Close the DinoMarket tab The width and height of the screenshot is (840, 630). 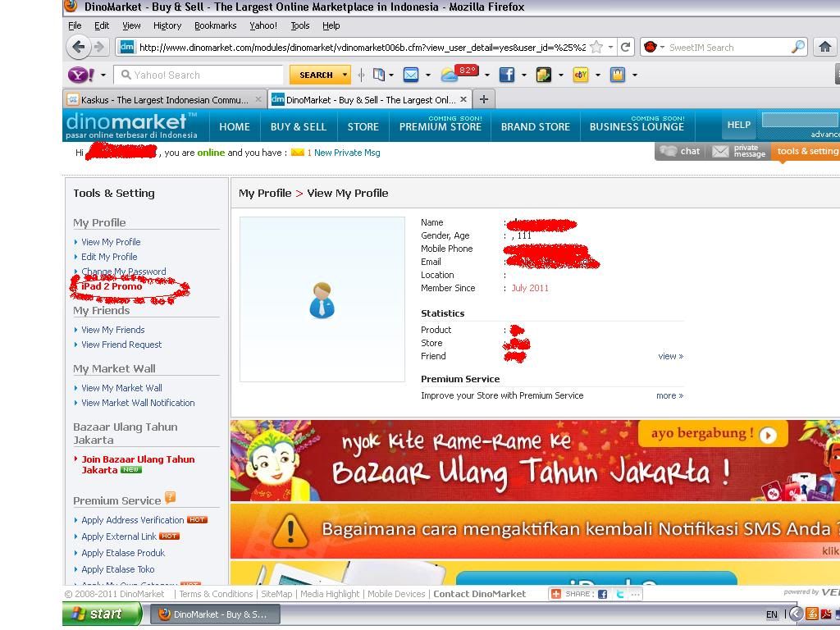coord(463,99)
